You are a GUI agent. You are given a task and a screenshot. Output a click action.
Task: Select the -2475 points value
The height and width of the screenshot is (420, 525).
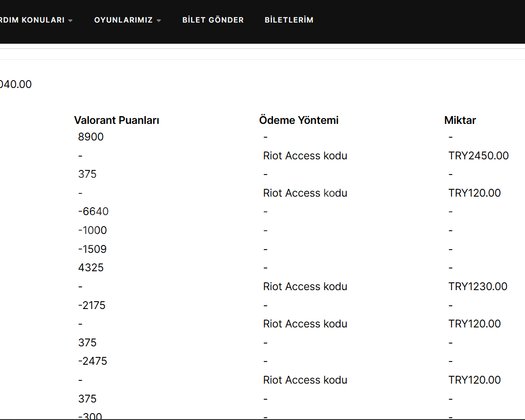[92, 361]
